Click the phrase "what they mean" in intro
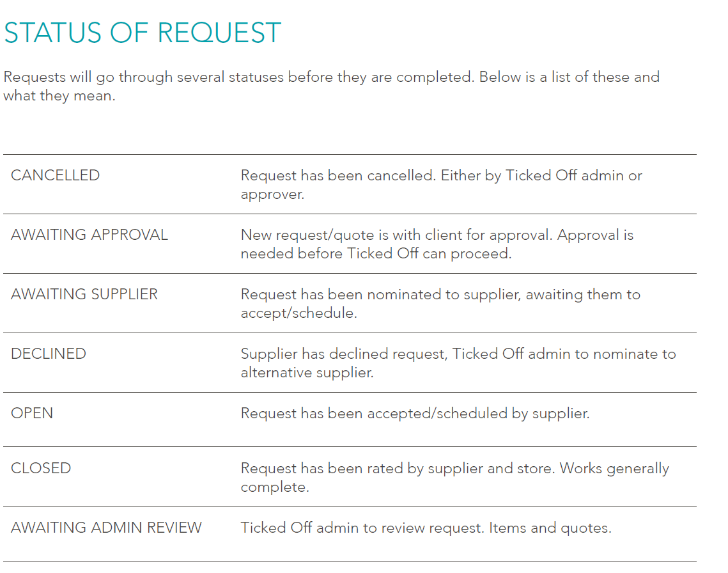This screenshot has width=728, height=573. pos(59,96)
